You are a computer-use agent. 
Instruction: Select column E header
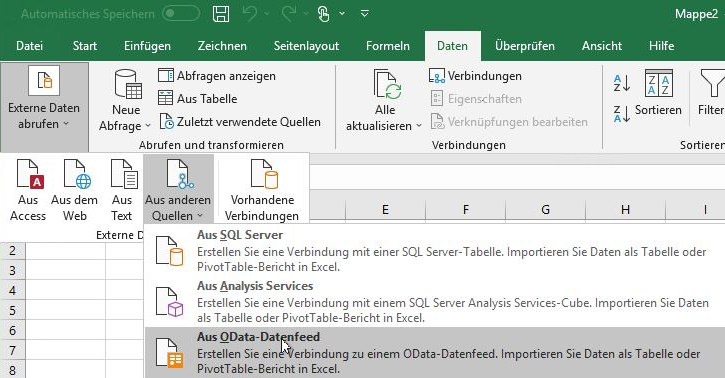pos(385,210)
